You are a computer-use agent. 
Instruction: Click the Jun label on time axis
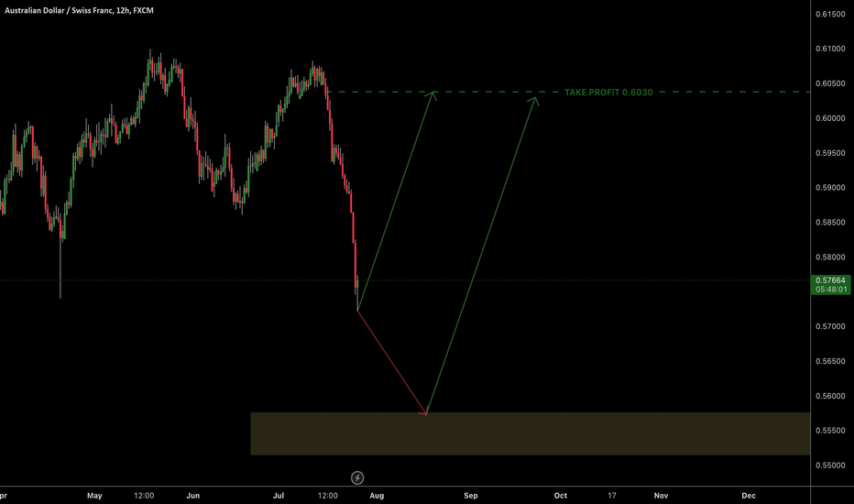[192, 495]
